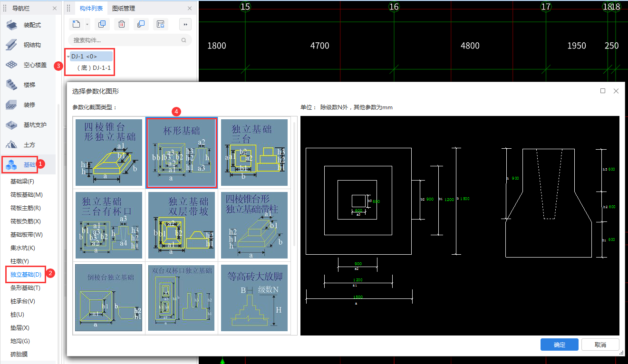This screenshot has width=628, height=364.
Task: Click axis grid bubble 16
Action: [x=394, y=7]
